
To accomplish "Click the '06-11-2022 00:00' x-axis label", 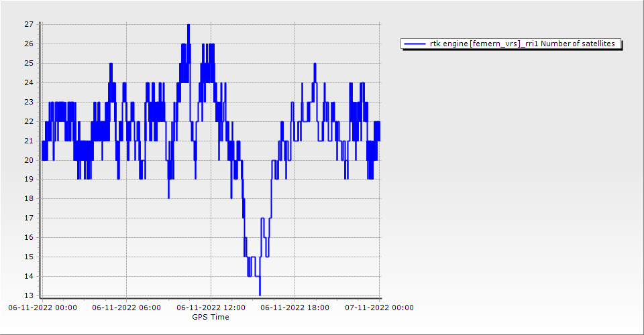I will pos(42,308).
